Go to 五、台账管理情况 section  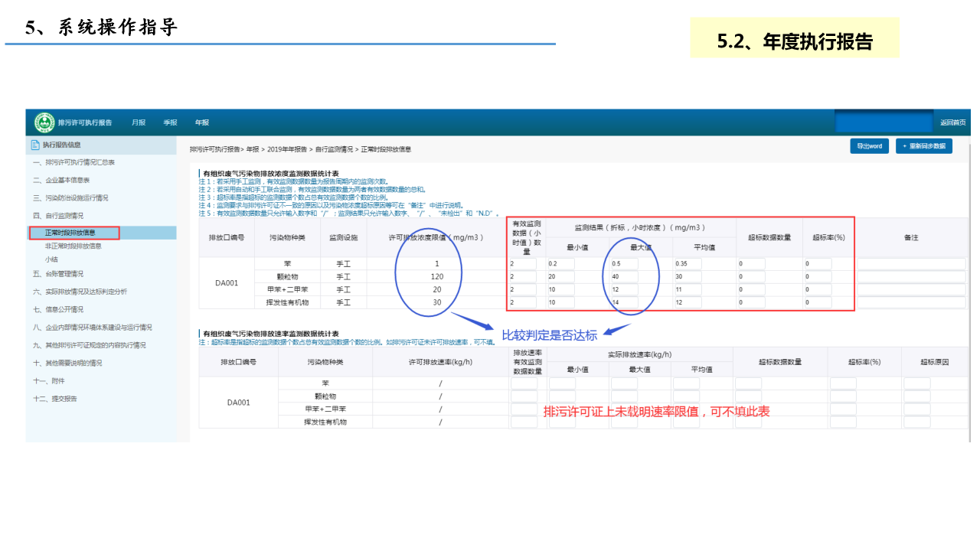[58, 273]
